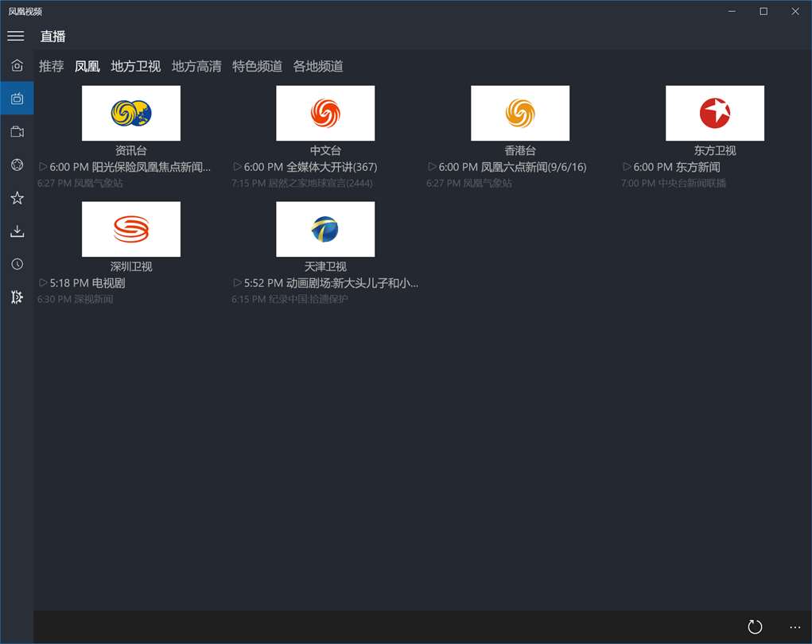Open settings gear icon in sidebar
This screenshot has width=812, height=644.
pyautogui.click(x=17, y=297)
